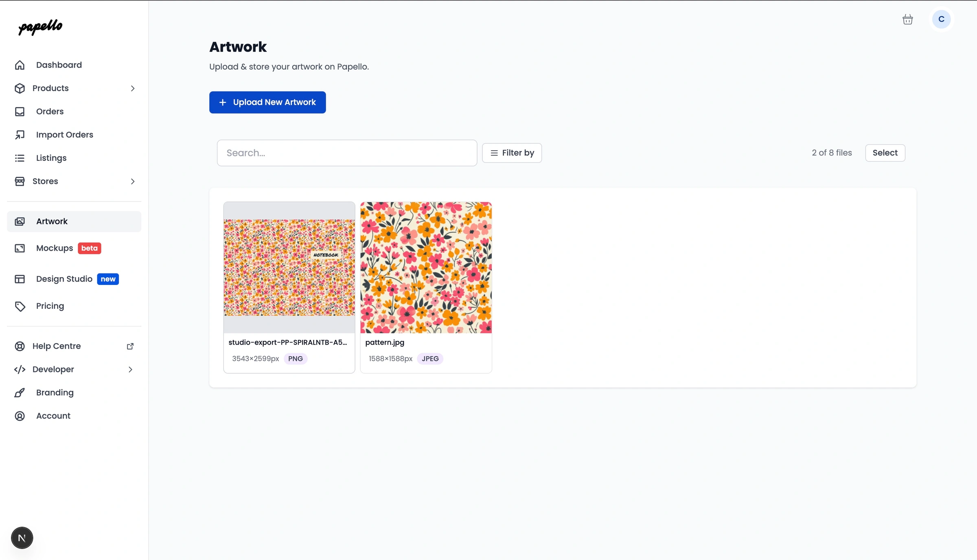Open Branding in the sidebar

[74, 393]
